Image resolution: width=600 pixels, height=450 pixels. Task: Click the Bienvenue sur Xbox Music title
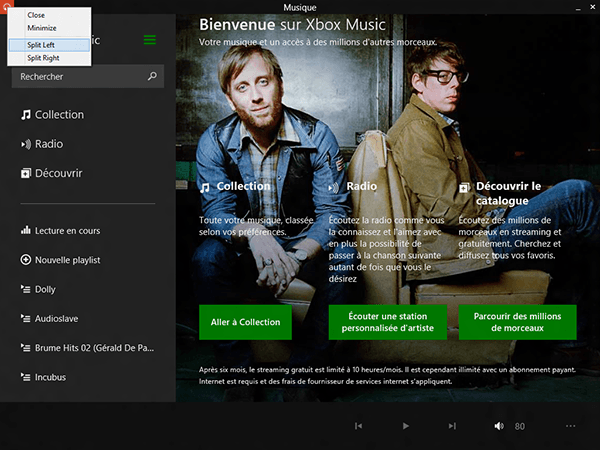click(x=292, y=24)
